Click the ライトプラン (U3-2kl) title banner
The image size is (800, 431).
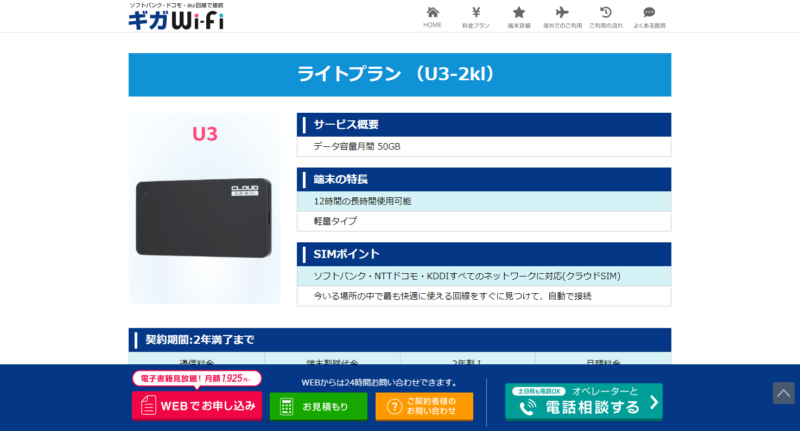399,74
